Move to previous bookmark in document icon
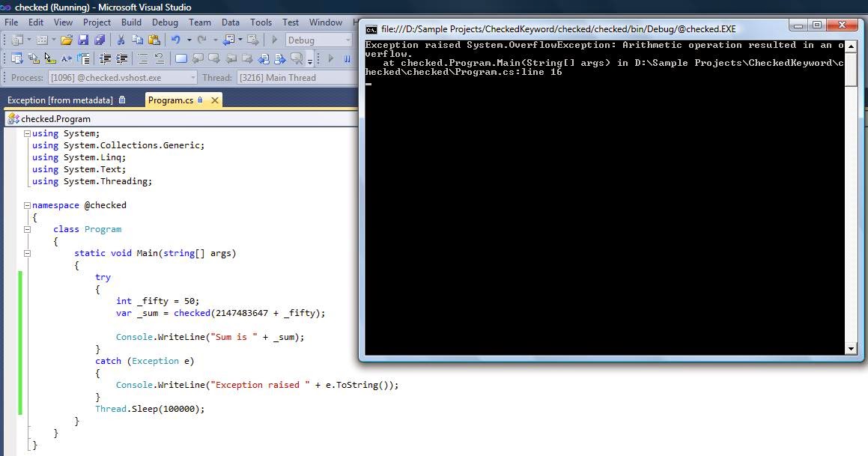 (x=264, y=58)
